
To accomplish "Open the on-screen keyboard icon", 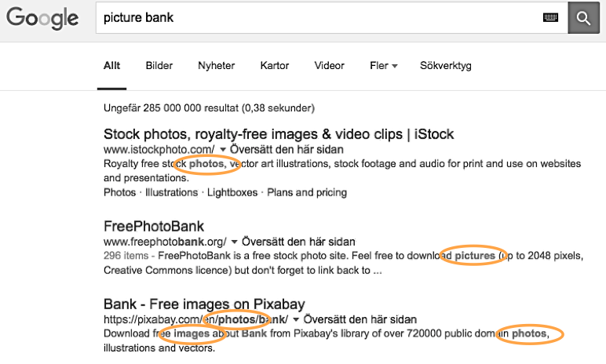I will point(550,17).
